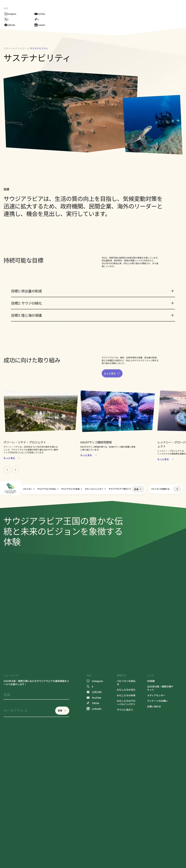Click footer 2025年大阪・関西万博チケット link
The height and width of the screenshot is (868, 186).
(160, 688)
